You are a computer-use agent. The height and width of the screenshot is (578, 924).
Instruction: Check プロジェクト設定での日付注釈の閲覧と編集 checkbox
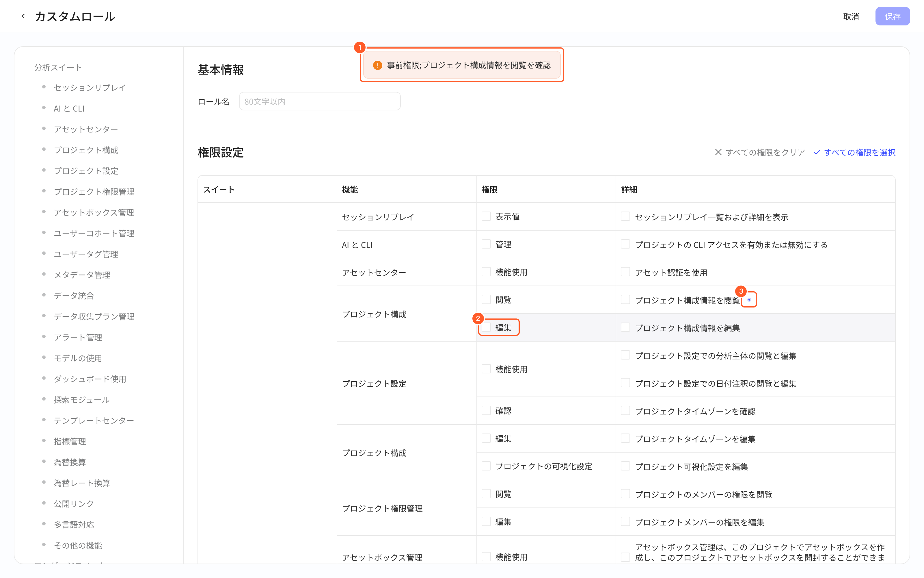pos(625,383)
